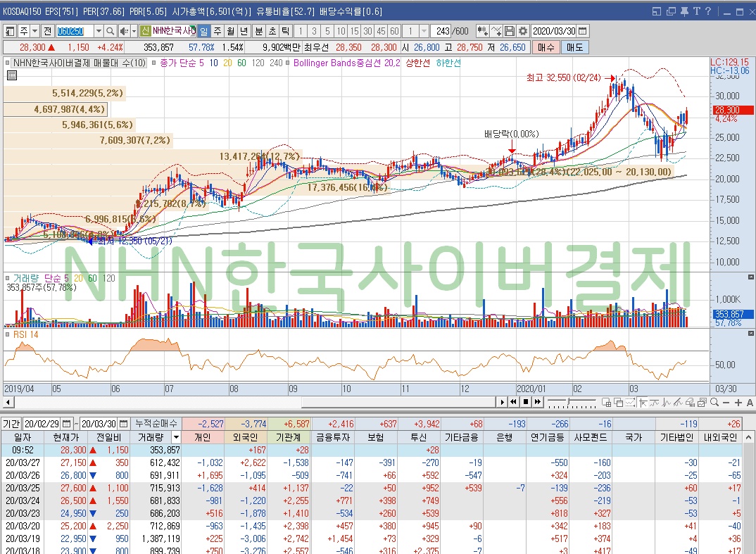This screenshot has height=554, width=756.
Task: Select the second (초) chart period
Action: (272, 32)
